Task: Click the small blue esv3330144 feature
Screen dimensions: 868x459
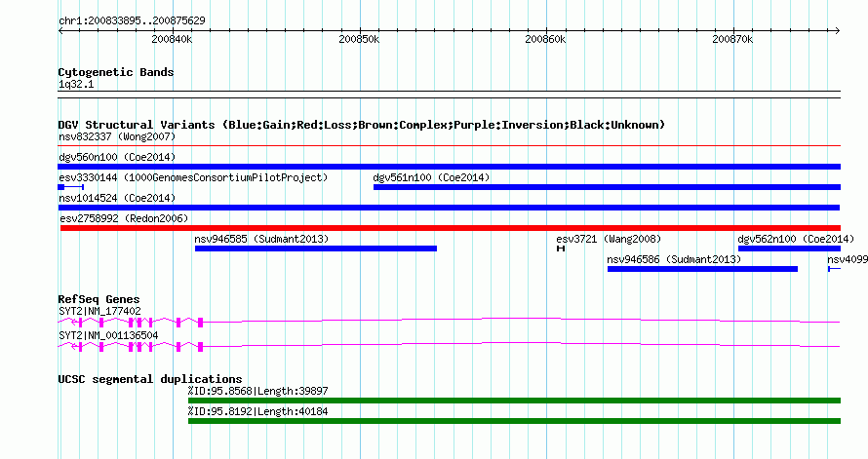Action: [71, 187]
